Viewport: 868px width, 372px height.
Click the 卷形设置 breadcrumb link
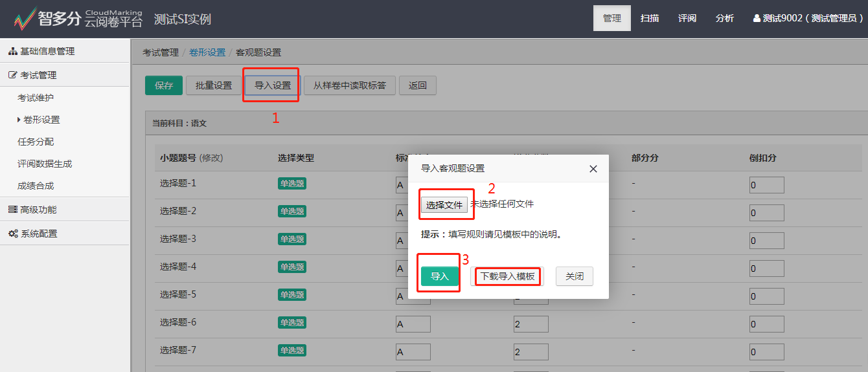tap(207, 52)
